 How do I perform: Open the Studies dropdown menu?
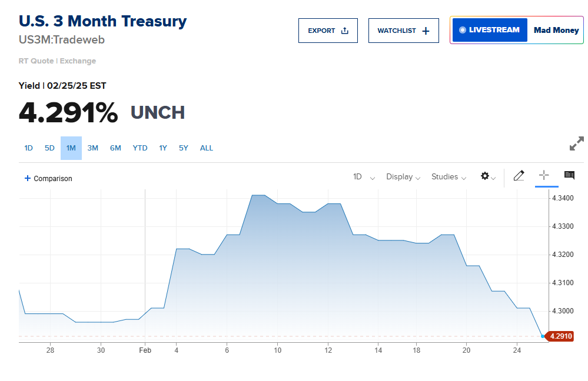(x=449, y=177)
